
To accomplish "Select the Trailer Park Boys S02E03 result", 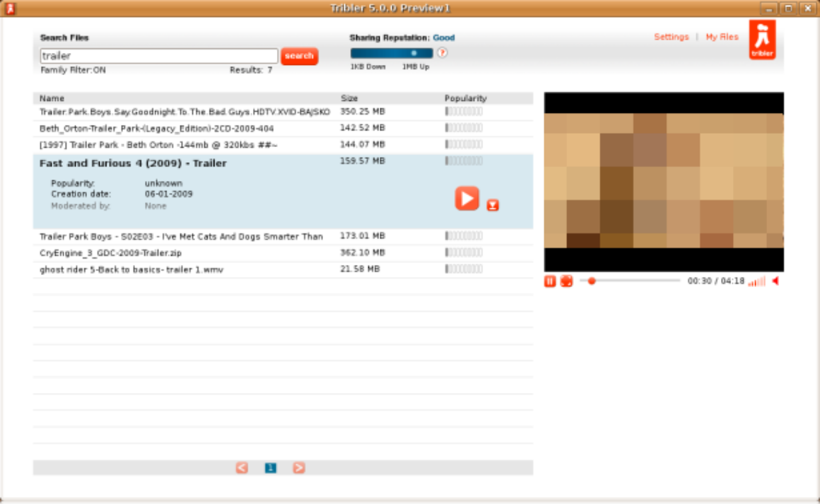I will [x=283, y=237].
